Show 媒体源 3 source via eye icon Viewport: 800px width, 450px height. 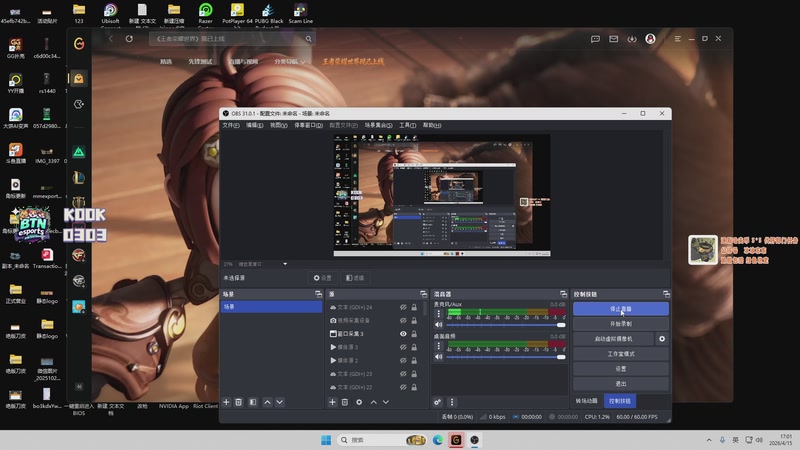403,347
